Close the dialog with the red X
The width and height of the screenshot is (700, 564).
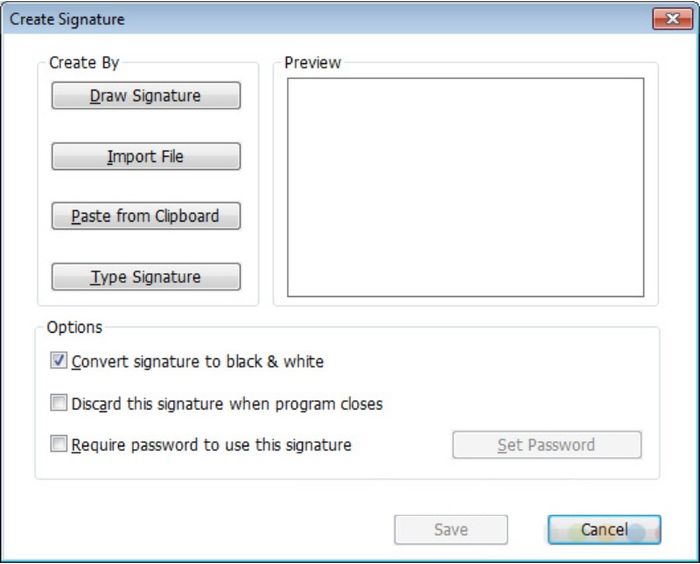pyautogui.click(x=672, y=19)
